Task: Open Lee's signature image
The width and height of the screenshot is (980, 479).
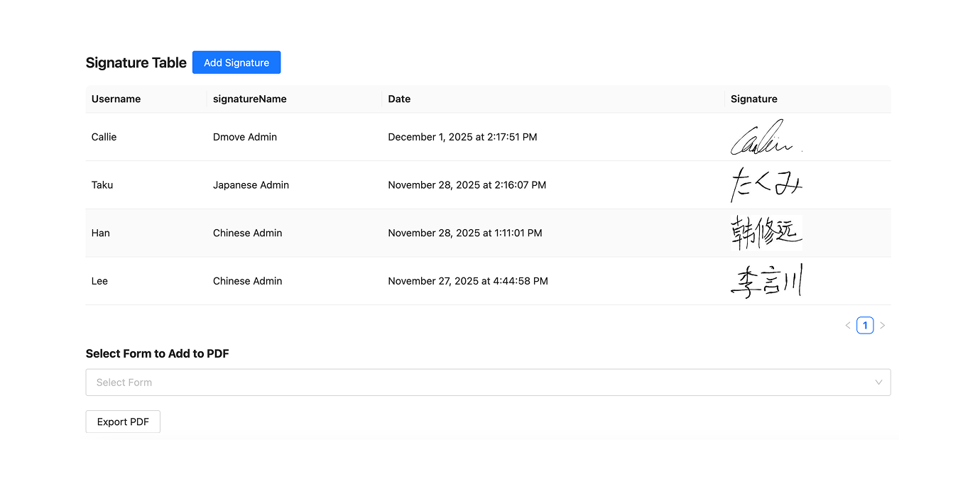Action: click(766, 281)
